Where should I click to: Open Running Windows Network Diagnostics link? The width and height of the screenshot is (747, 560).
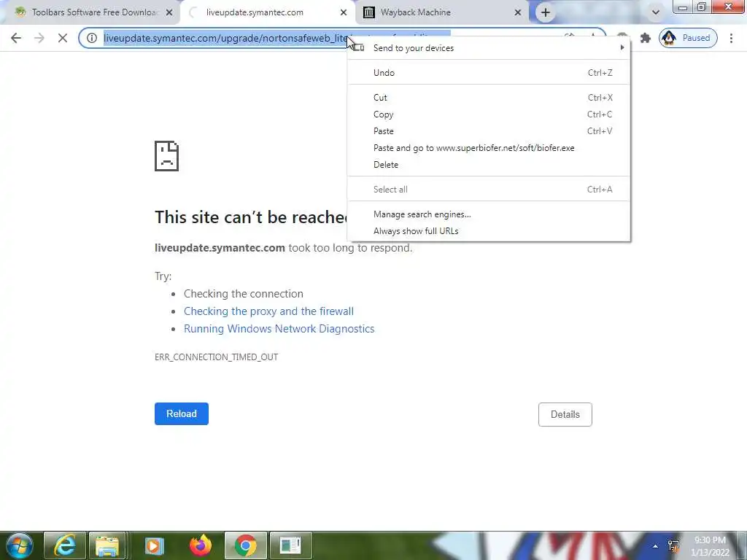point(279,329)
